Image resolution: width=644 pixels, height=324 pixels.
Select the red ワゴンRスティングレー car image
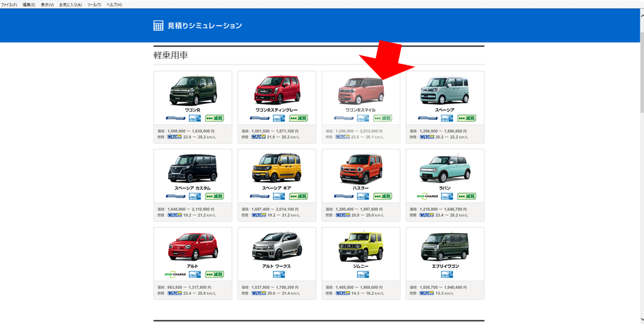coord(277,90)
